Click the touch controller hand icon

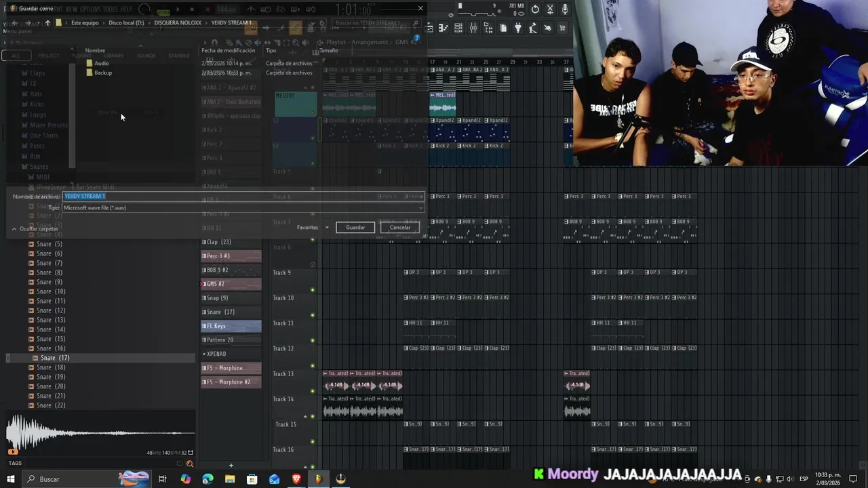point(548,28)
